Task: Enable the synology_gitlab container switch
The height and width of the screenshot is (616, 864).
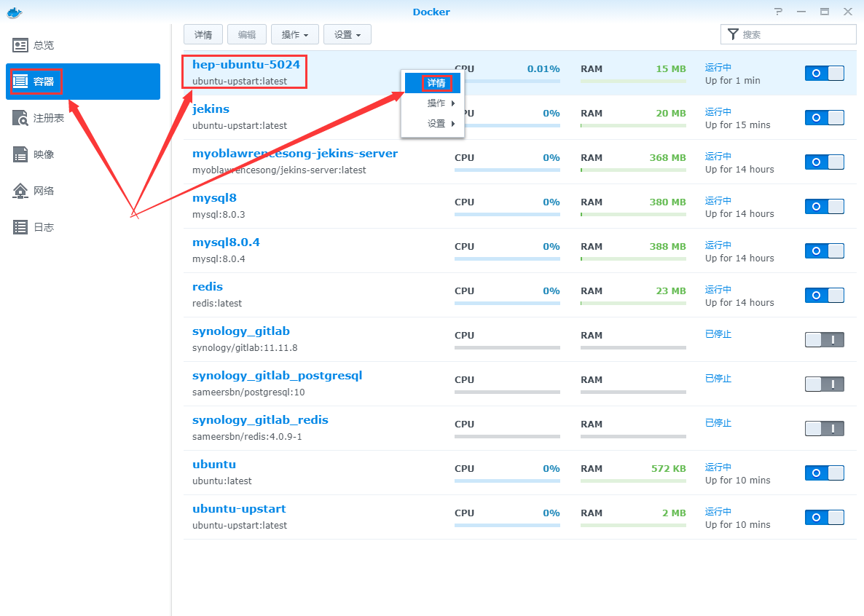Action: click(x=824, y=339)
